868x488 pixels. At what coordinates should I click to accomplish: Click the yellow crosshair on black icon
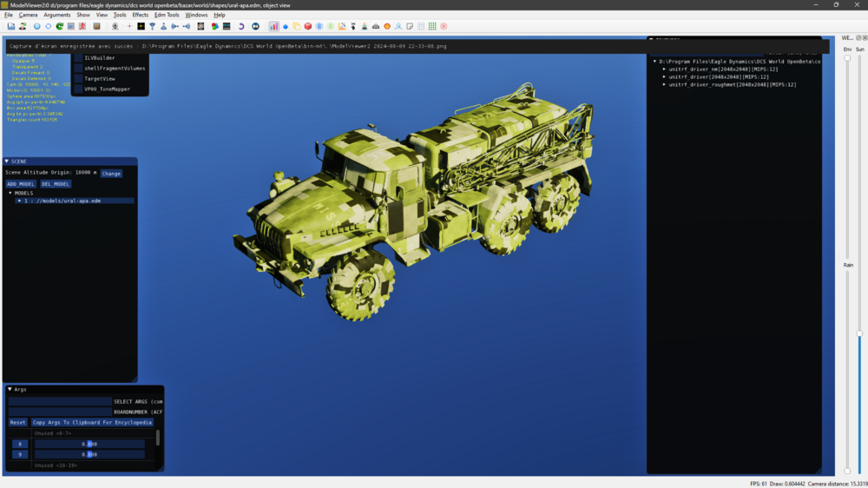coord(141,27)
